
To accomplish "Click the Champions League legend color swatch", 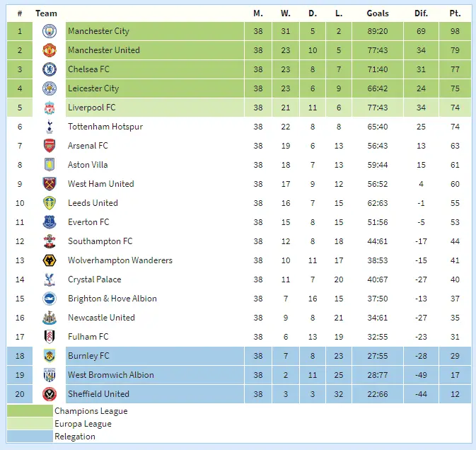I will pos(30,410).
